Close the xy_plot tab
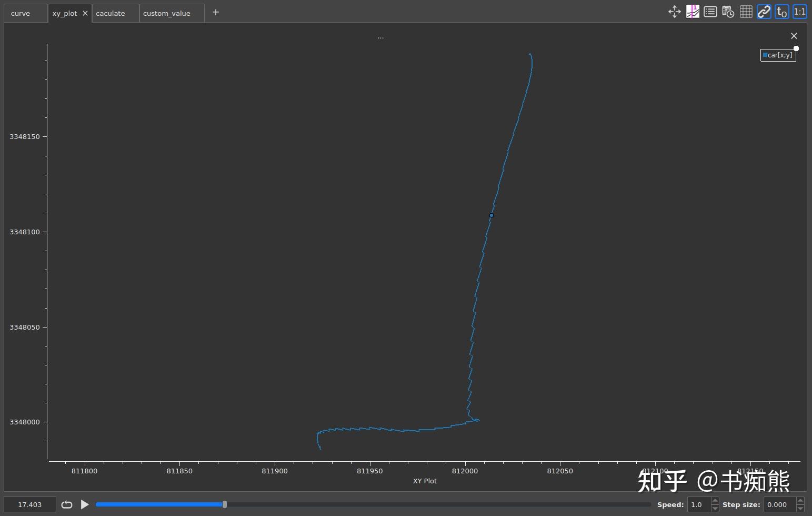The width and height of the screenshot is (812, 516). tap(85, 13)
